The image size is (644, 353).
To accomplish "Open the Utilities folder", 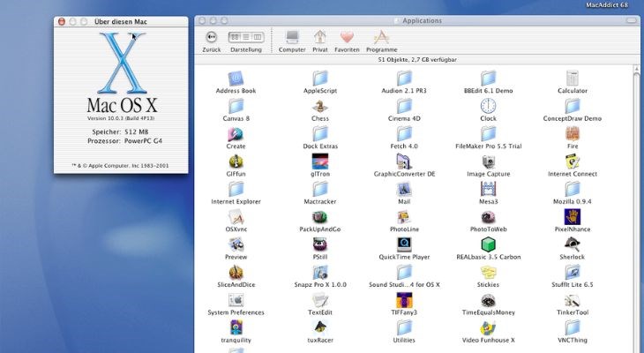I will (x=404, y=328).
